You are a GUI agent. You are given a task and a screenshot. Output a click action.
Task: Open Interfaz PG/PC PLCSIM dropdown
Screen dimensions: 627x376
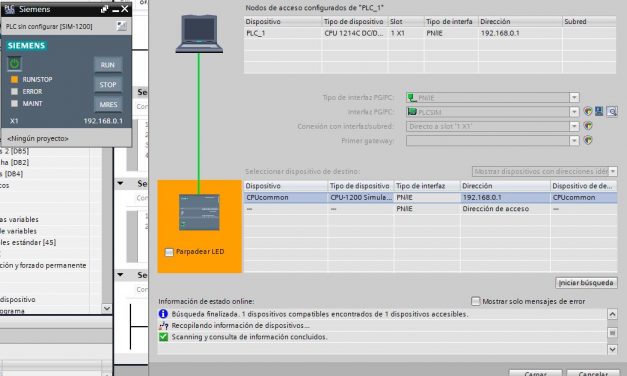tap(574, 112)
